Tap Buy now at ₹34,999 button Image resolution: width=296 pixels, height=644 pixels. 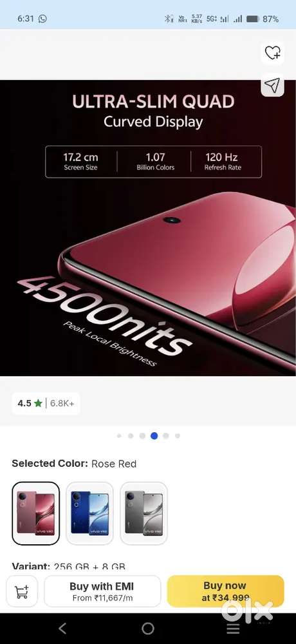point(225,591)
